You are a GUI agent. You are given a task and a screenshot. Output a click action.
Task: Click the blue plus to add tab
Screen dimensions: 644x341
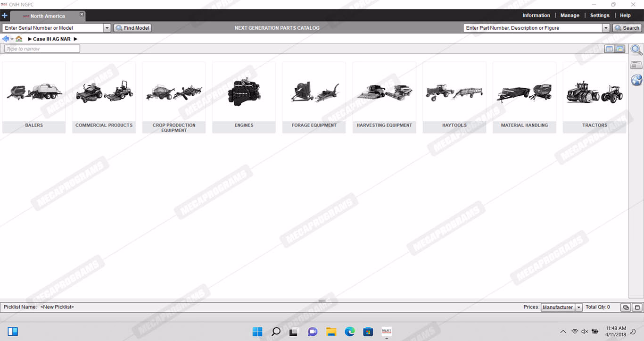point(5,16)
